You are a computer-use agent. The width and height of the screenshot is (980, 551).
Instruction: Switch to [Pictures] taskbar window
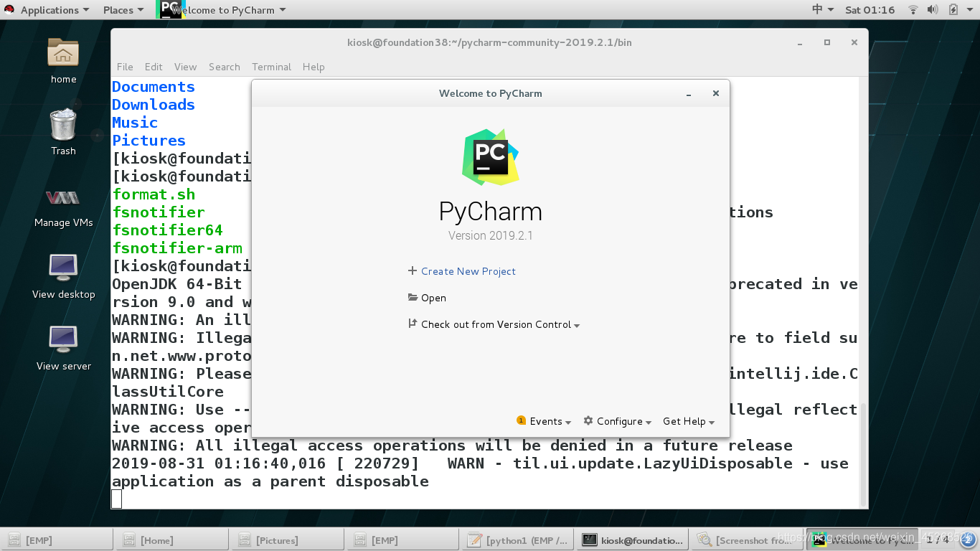[x=287, y=540]
